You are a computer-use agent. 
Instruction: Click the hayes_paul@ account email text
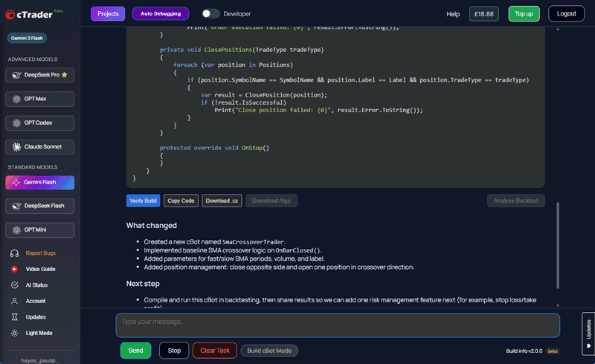click(40, 360)
